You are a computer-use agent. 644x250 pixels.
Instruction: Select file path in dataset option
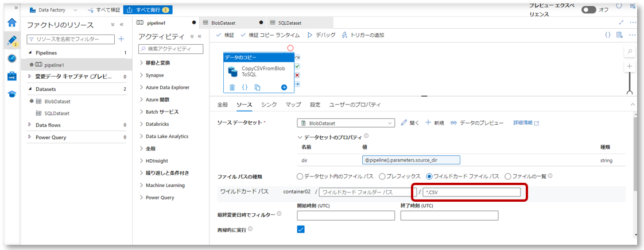click(300, 176)
